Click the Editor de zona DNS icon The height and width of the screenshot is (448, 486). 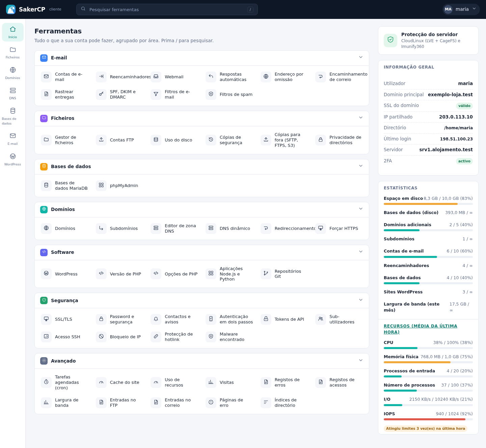click(x=156, y=228)
